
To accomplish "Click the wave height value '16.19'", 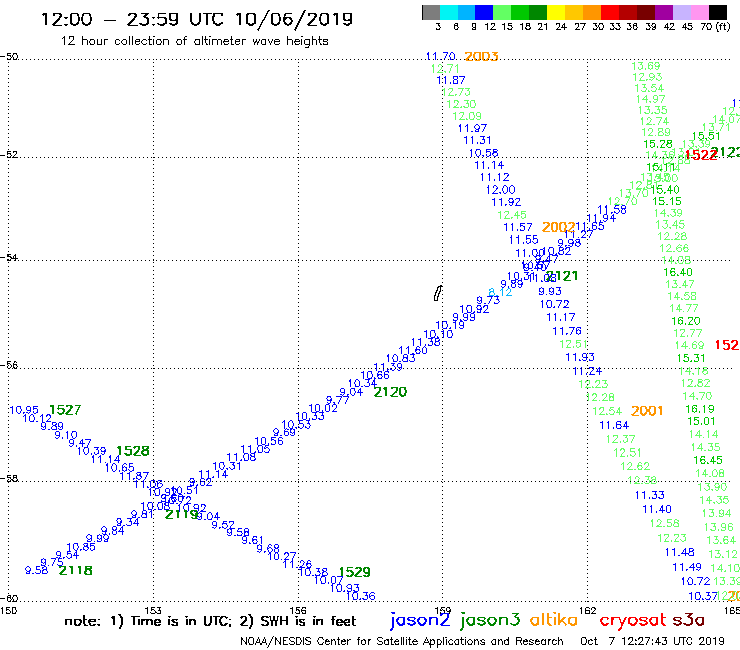I will tap(700, 409).
